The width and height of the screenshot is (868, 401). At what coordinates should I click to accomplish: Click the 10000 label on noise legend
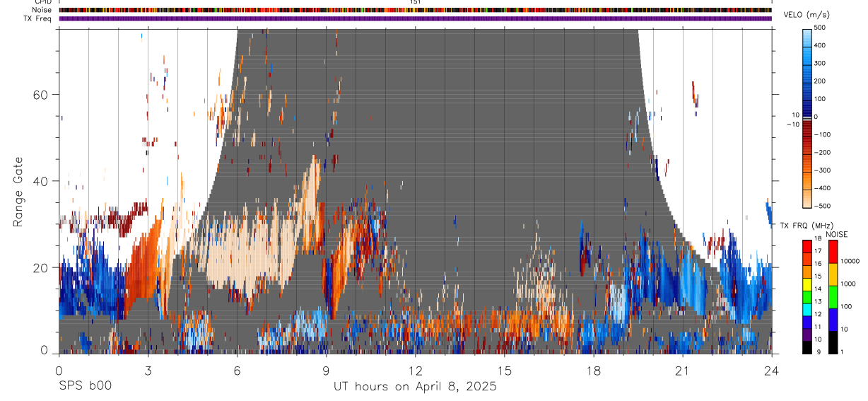pos(850,261)
